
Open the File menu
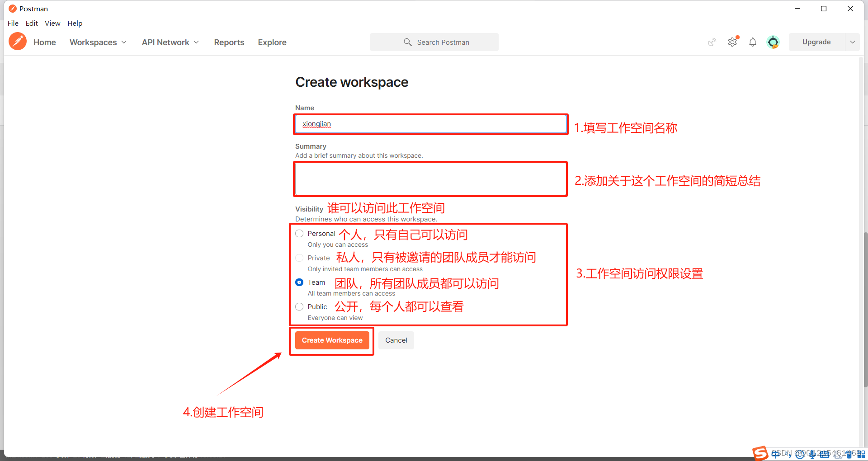(x=13, y=23)
